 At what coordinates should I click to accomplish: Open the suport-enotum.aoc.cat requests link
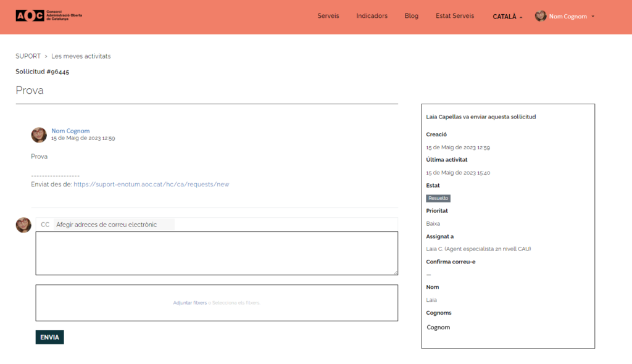coord(151,184)
